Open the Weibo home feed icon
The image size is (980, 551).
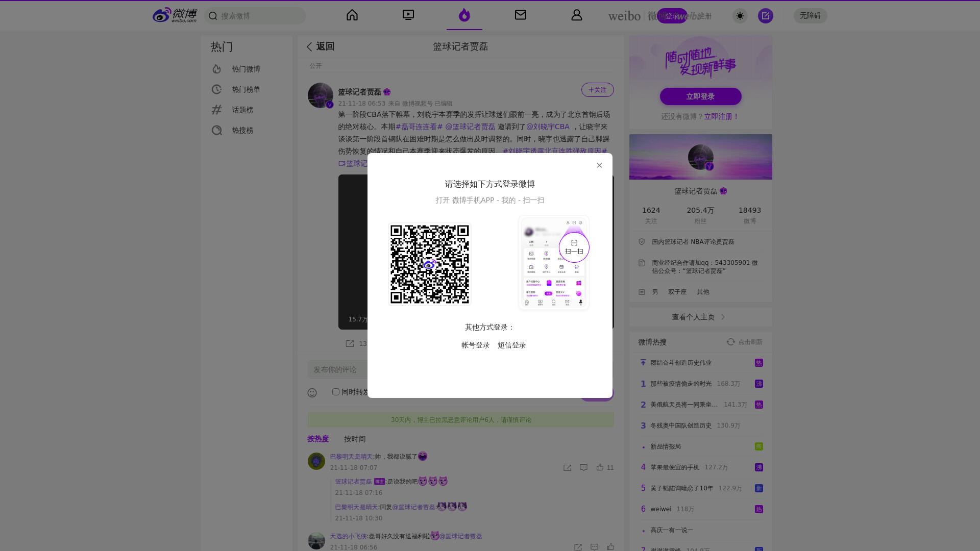pos(352,15)
